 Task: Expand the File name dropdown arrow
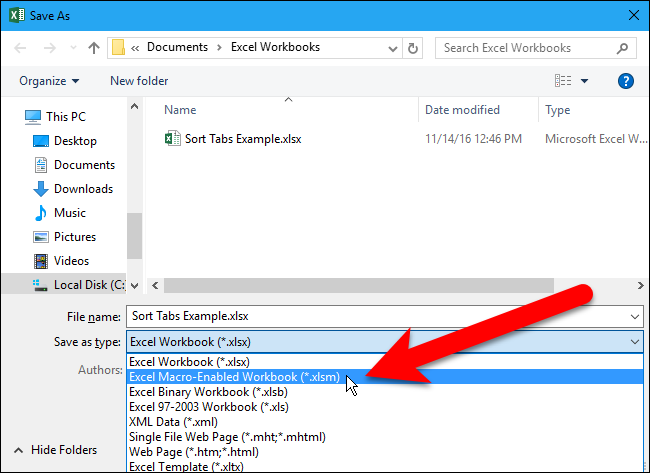coord(636,316)
